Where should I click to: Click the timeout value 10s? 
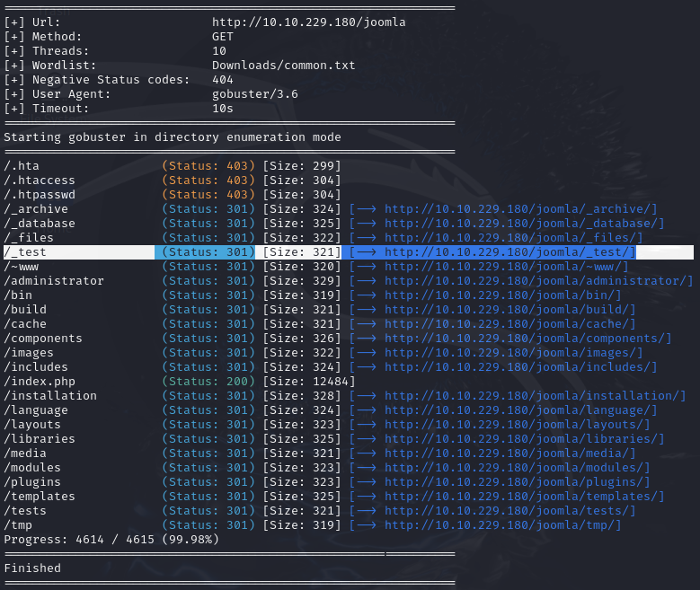(x=223, y=109)
